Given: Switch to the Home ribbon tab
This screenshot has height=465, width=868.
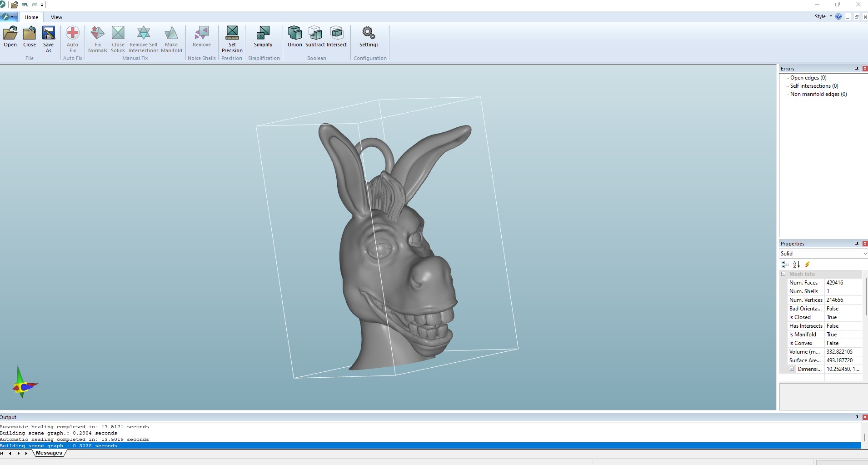Looking at the screenshot, I should pyautogui.click(x=31, y=17).
